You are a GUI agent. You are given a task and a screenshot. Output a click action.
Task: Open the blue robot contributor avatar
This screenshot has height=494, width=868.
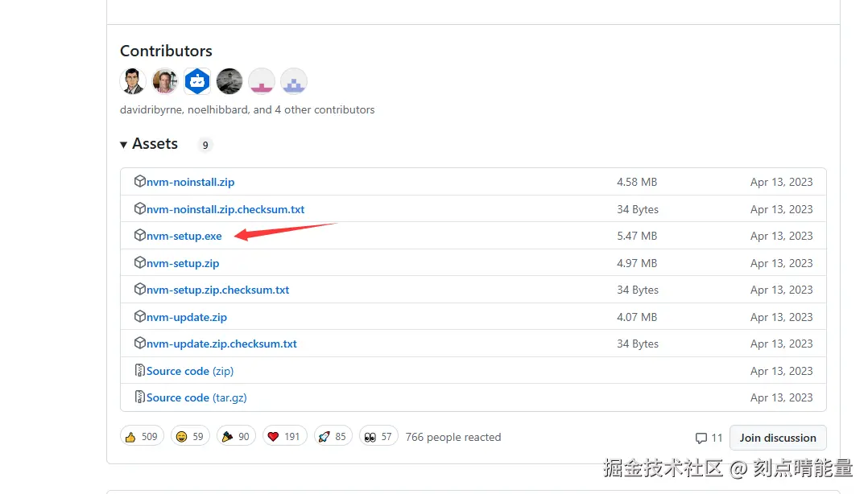pyautogui.click(x=197, y=81)
